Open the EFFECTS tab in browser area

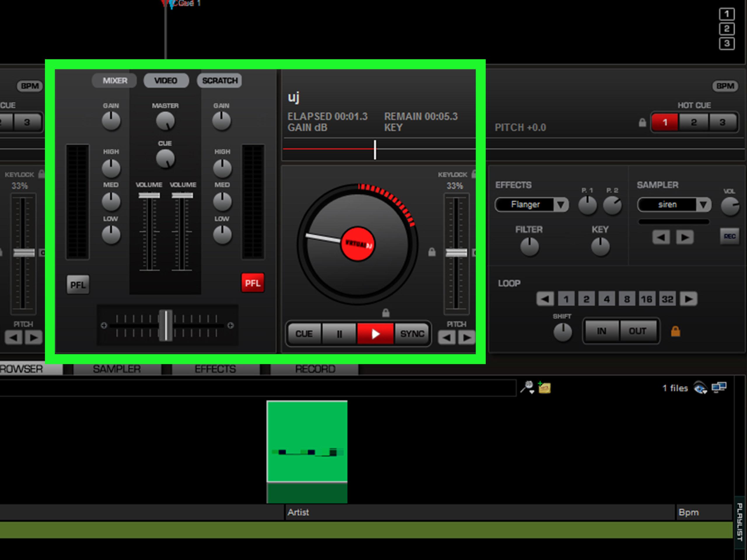pyautogui.click(x=215, y=369)
